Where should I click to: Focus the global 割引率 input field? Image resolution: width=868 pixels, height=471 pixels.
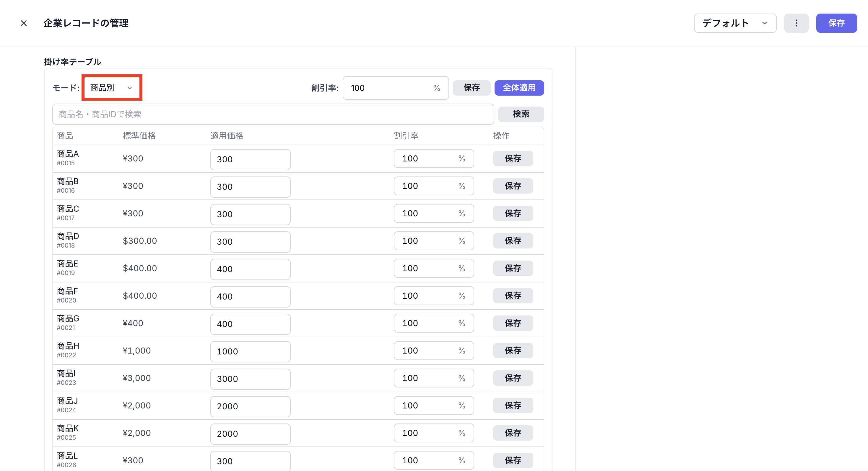(388, 88)
